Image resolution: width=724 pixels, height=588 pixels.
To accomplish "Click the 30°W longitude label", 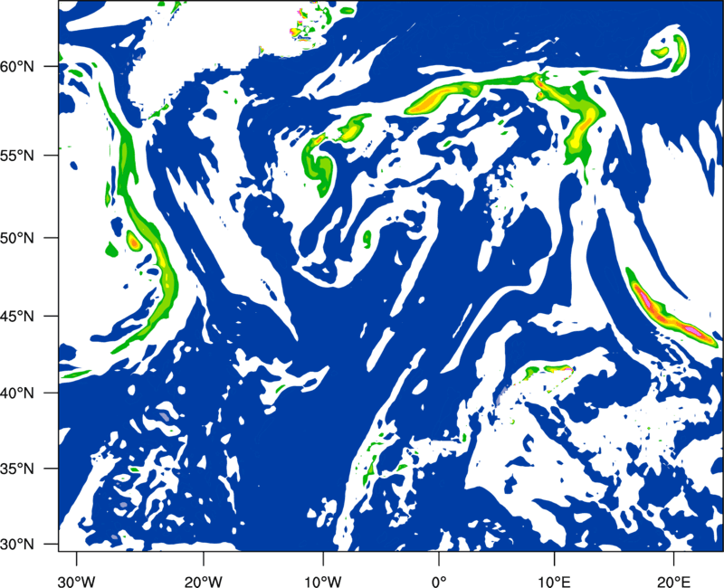I will tap(77, 582).
